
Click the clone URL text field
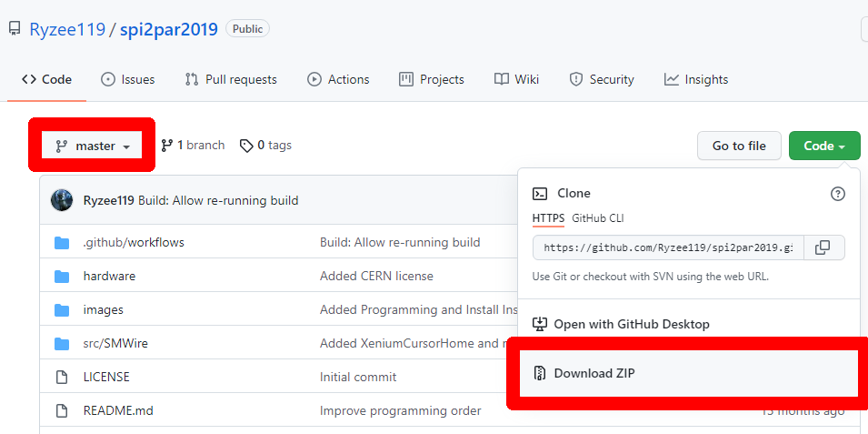668,247
